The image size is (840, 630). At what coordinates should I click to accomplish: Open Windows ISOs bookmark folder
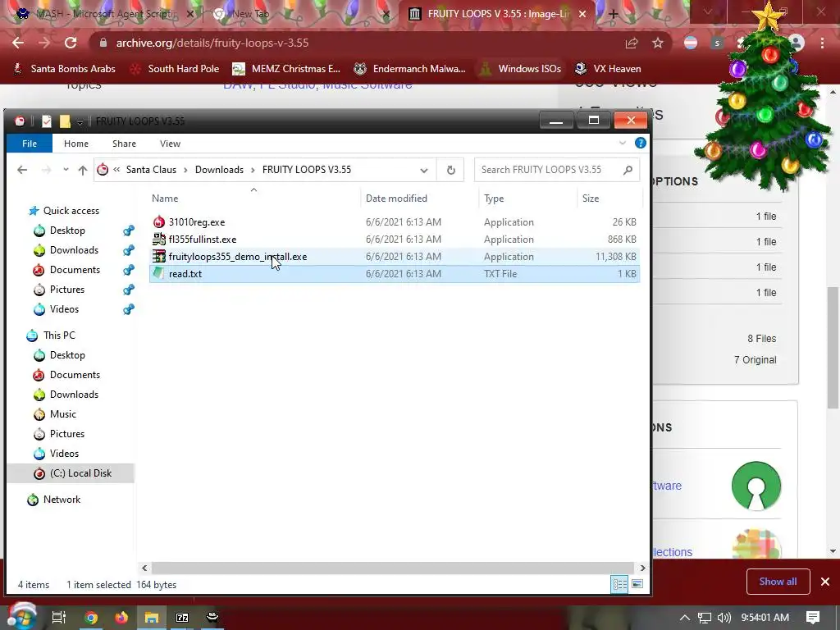[521, 69]
